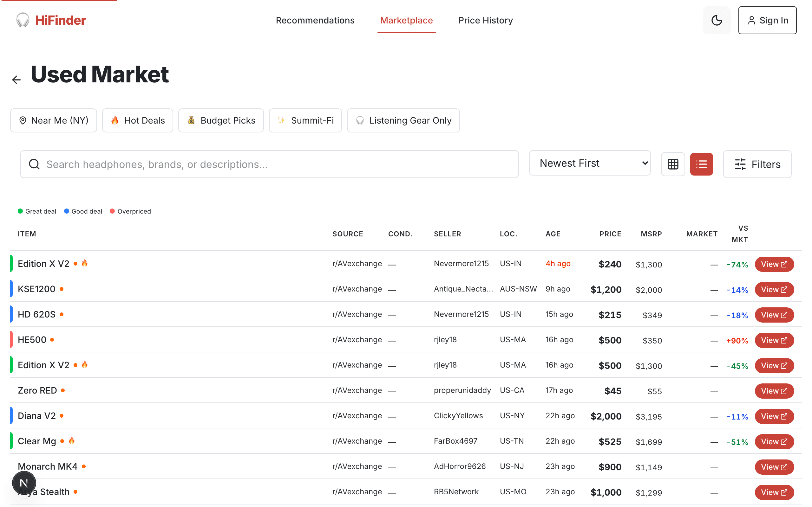Click the search magnifier icon

point(34,164)
